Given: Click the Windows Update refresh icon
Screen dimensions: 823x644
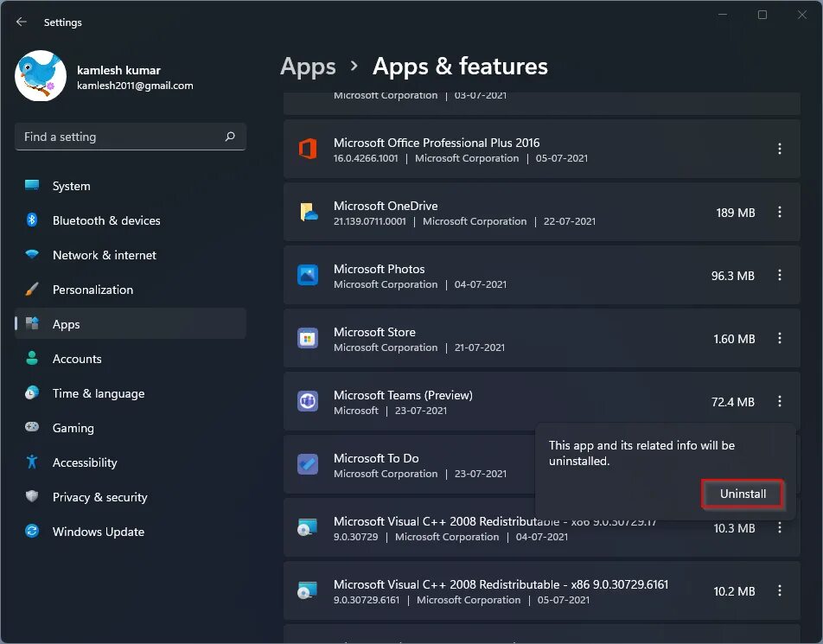Looking at the screenshot, I should pos(32,531).
